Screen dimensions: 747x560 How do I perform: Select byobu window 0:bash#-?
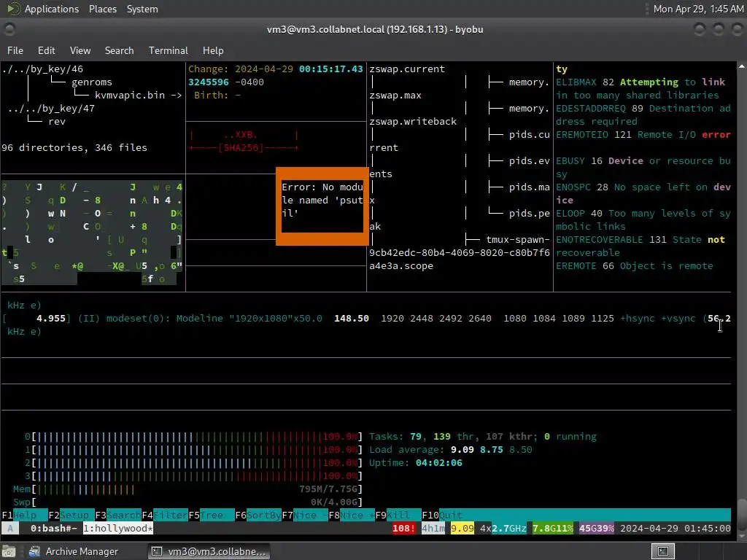[54, 528]
